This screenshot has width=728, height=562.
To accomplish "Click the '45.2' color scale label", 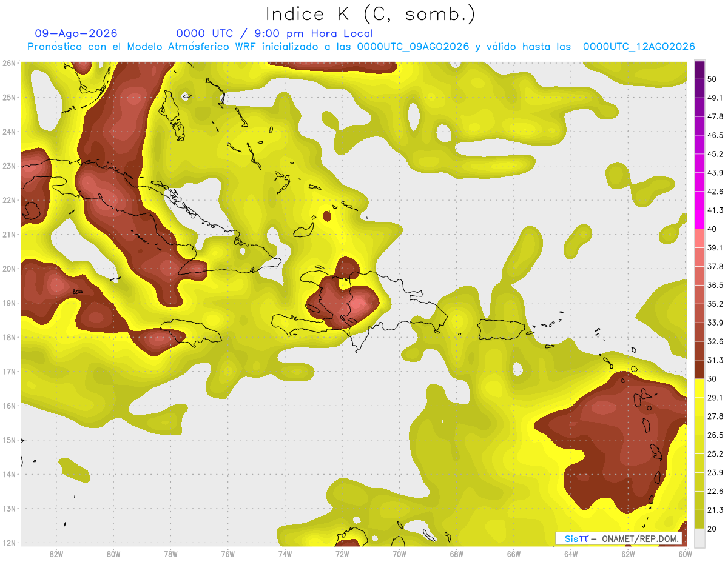I will click(x=715, y=154).
